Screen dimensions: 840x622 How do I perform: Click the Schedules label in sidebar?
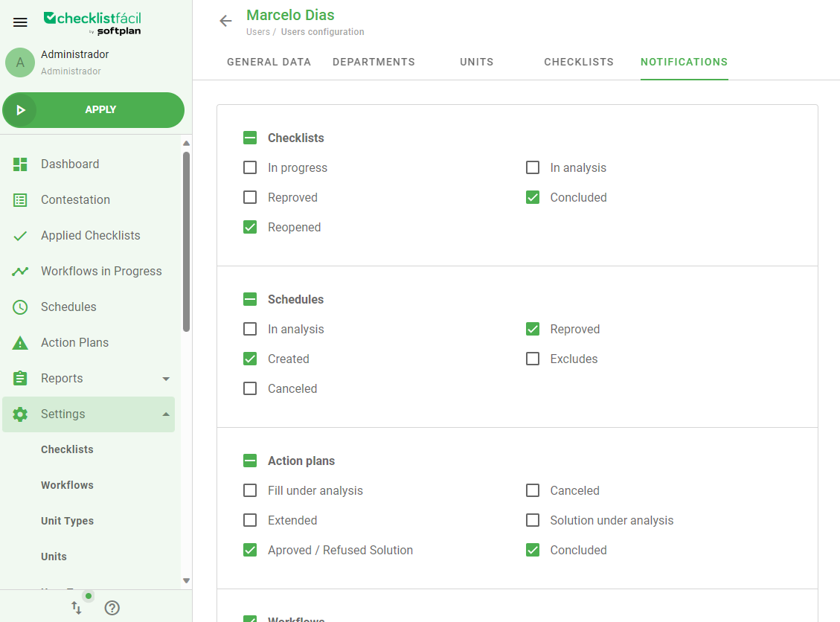pyautogui.click(x=68, y=307)
